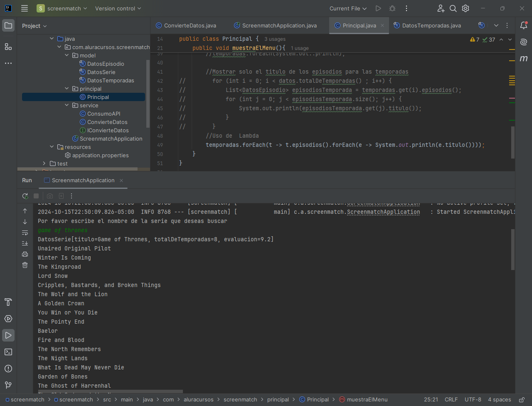Go to previous highlighted error arrow
Screen dimensions: 532x406
click(501, 40)
